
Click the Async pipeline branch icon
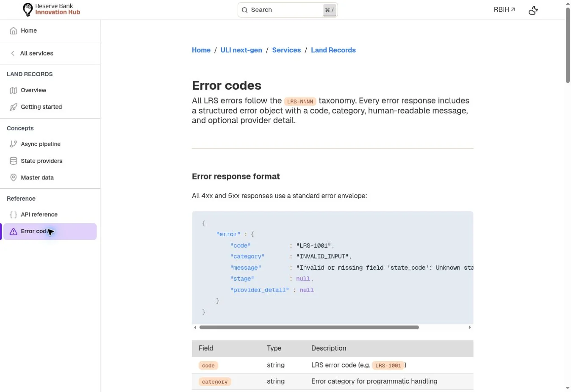[x=14, y=144]
